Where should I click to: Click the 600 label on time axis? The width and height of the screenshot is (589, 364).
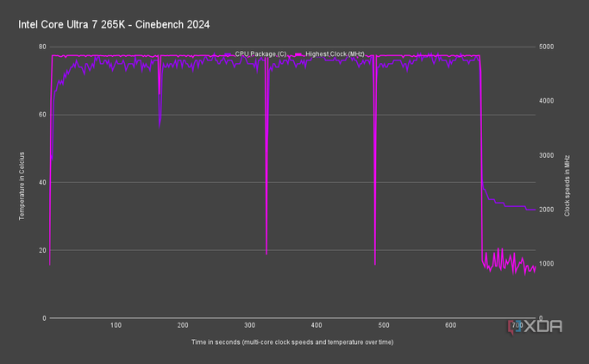pyautogui.click(x=450, y=325)
